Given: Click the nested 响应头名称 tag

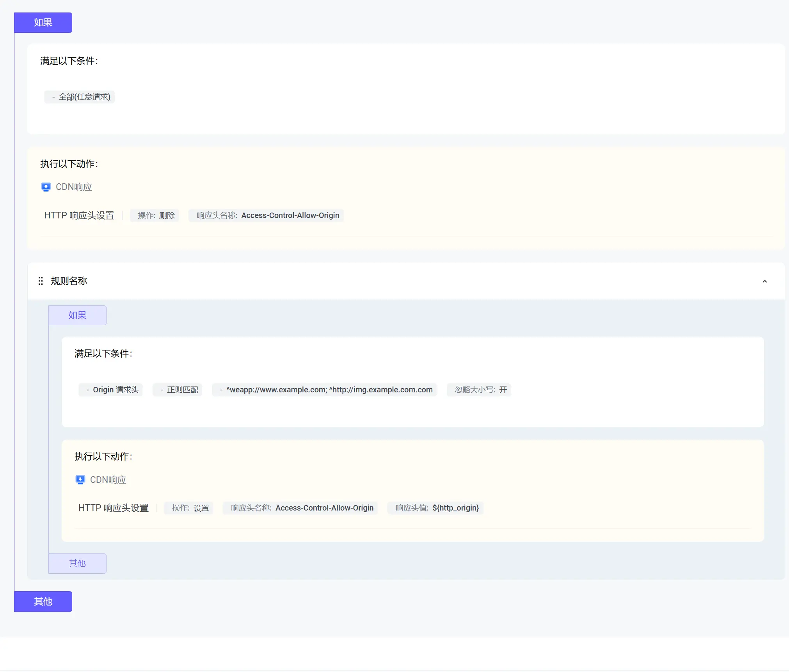Looking at the screenshot, I should [300, 508].
